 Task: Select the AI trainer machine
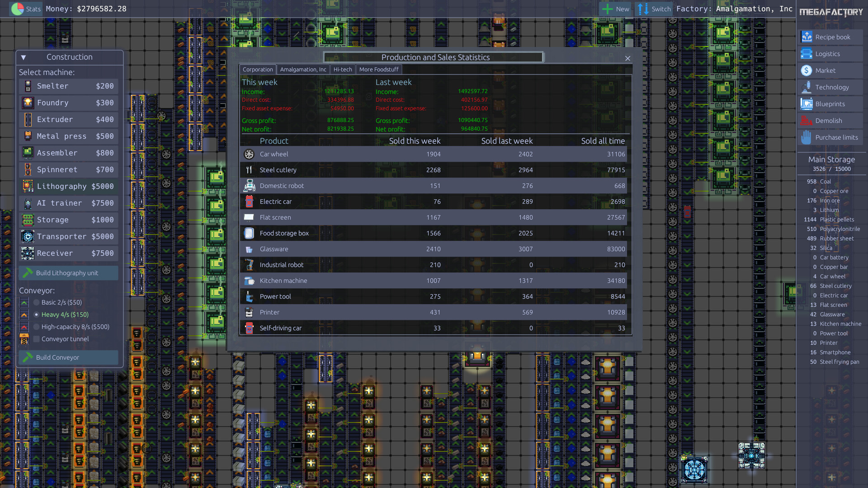click(x=68, y=203)
